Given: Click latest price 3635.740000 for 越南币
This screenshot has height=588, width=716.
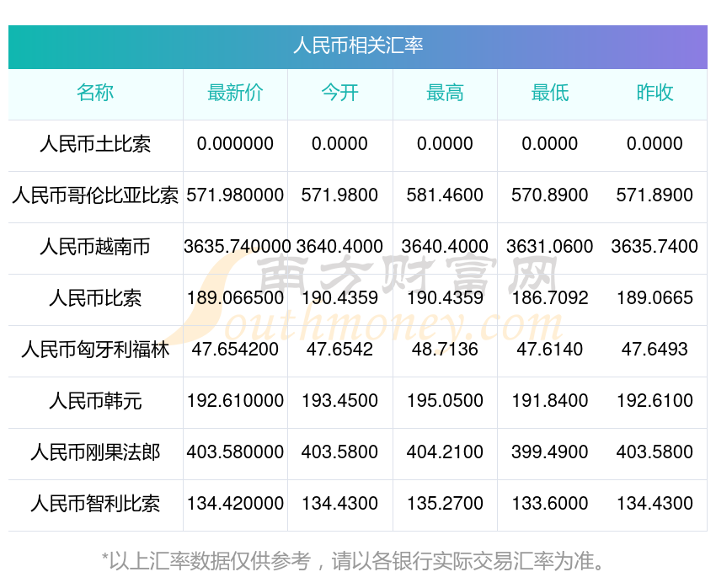Looking at the screenshot, I should click(x=237, y=247).
